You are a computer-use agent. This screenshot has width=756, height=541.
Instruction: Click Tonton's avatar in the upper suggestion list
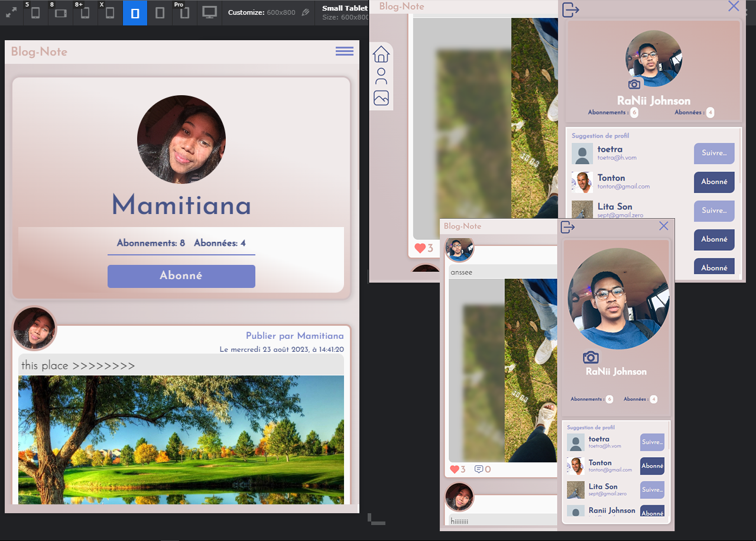click(582, 182)
